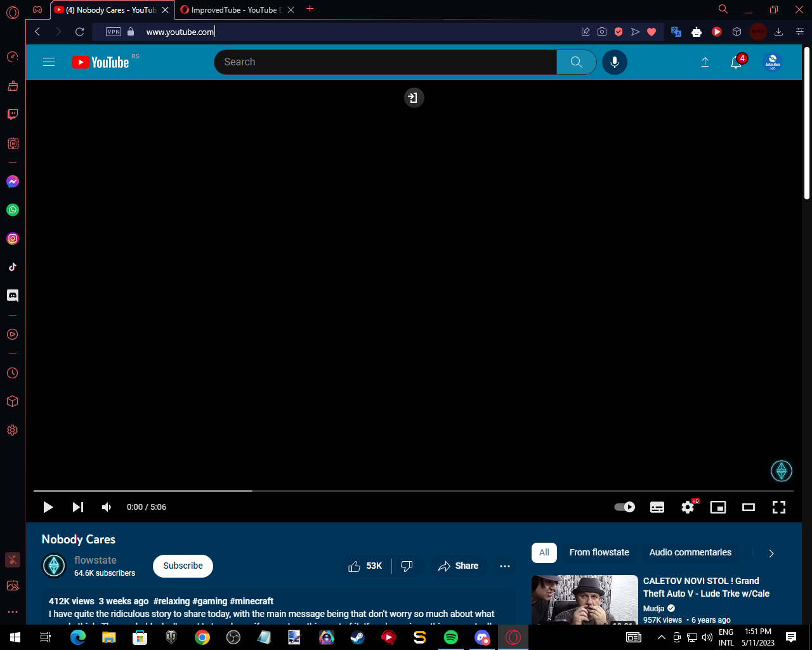Open browser history clock icon
The width and height of the screenshot is (812, 650).
(13, 373)
